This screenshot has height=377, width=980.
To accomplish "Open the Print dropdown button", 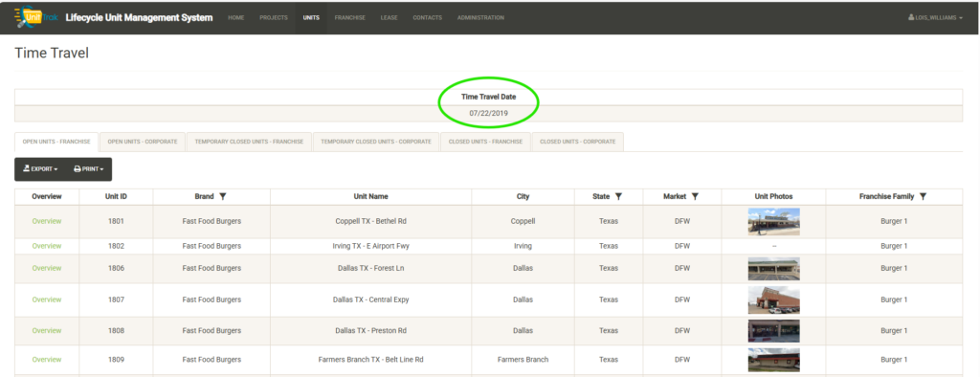I will click(88, 169).
